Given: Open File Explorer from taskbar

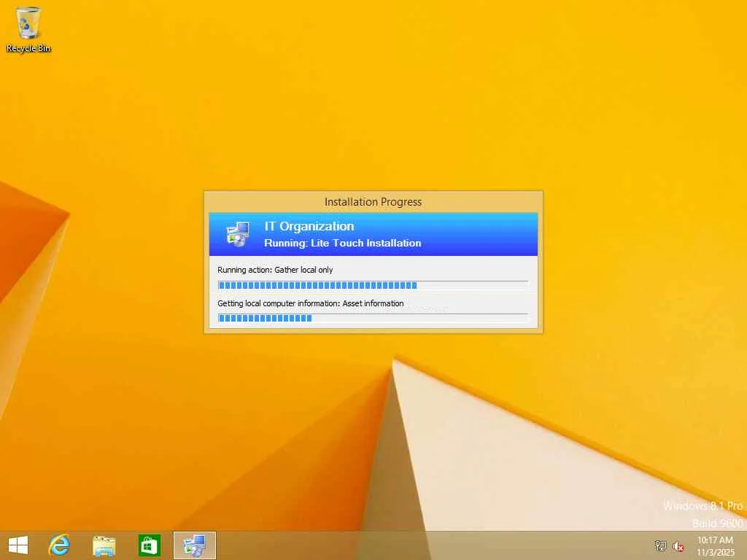Looking at the screenshot, I should click(x=104, y=545).
